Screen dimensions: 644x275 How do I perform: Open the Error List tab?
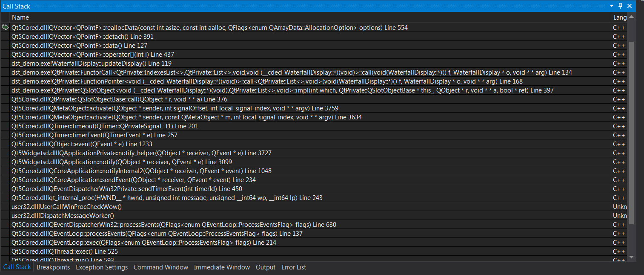coord(294,267)
